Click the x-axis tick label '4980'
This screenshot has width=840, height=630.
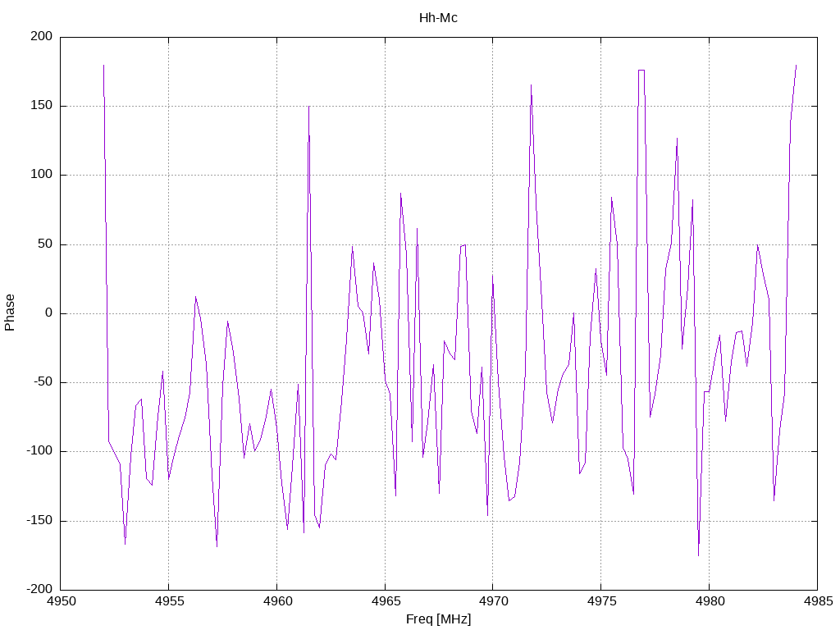coord(710,601)
